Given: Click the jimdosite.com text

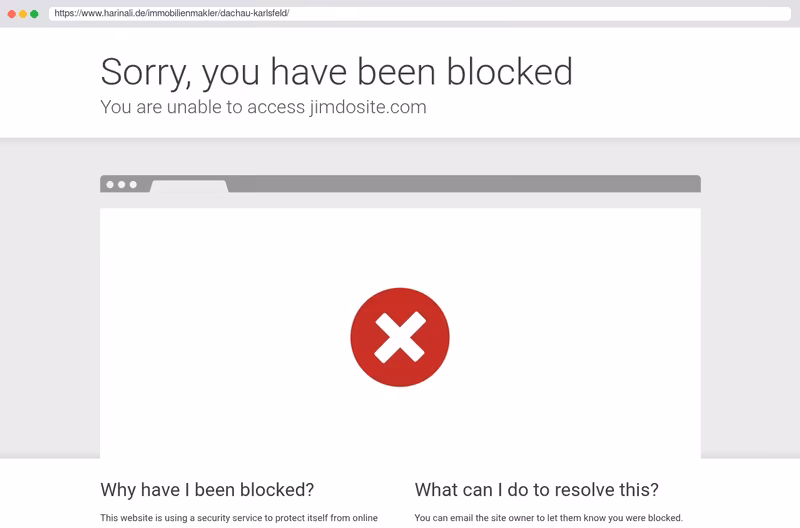Looking at the screenshot, I should (x=368, y=107).
